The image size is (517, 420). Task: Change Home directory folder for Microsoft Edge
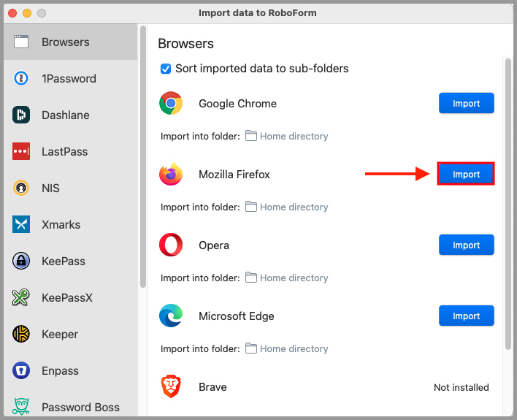click(x=294, y=348)
